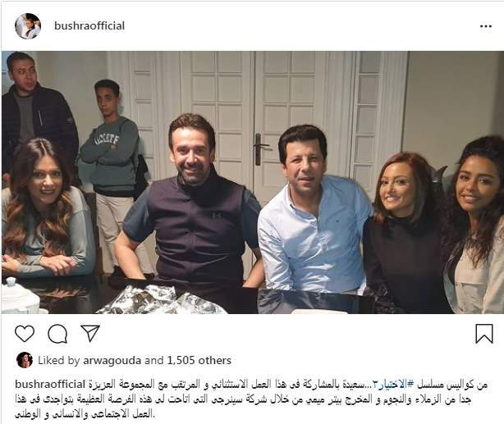Click the bushraofficial username in the caption
This screenshot has height=424, width=504.
click(50, 384)
